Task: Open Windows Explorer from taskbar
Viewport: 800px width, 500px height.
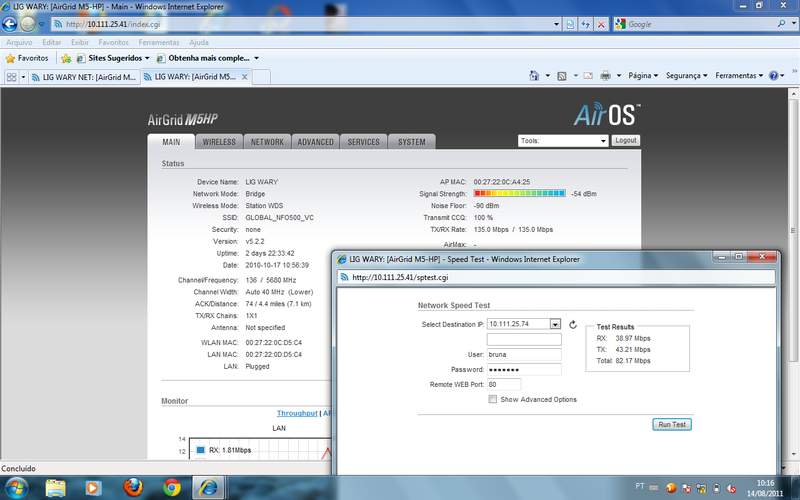Action: click(x=55, y=488)
